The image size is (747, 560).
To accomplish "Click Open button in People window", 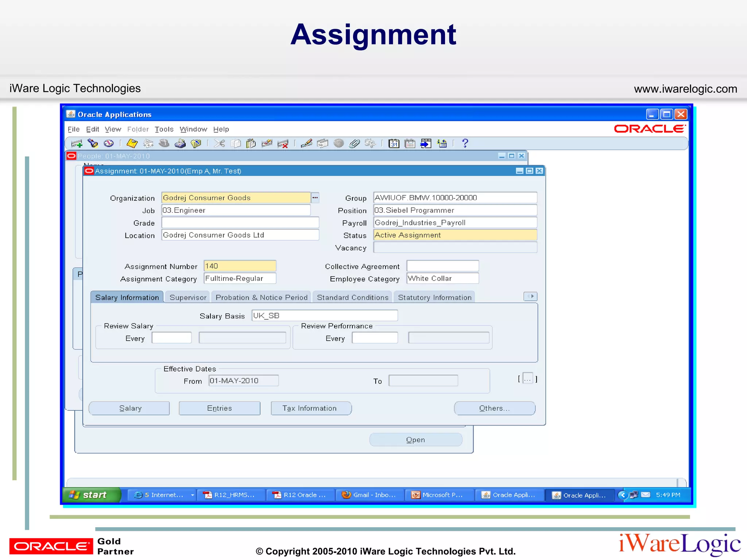I will click(416, 440).
